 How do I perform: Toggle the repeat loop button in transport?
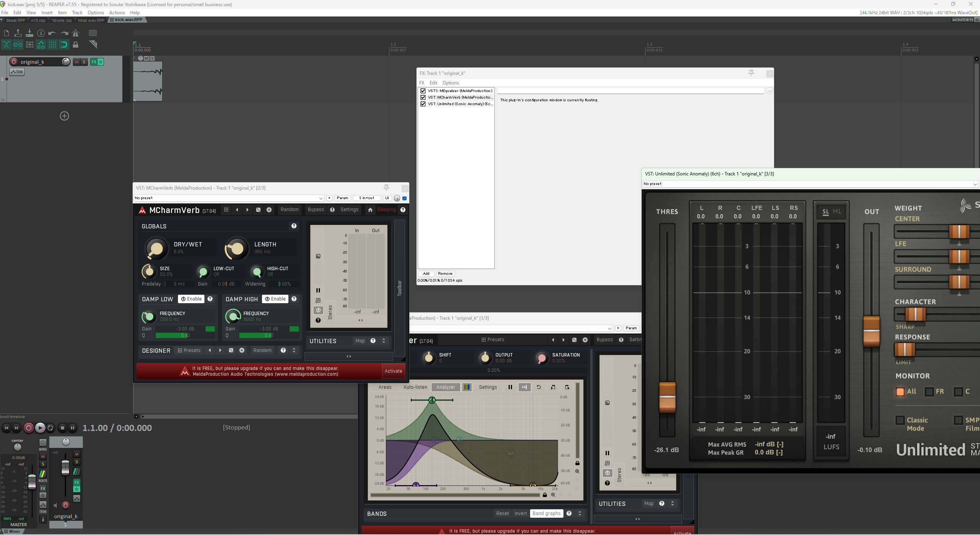(50, 428)
